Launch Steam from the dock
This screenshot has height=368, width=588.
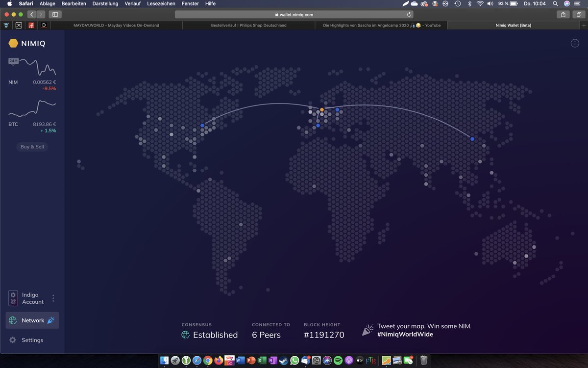(x=284, y=361)
